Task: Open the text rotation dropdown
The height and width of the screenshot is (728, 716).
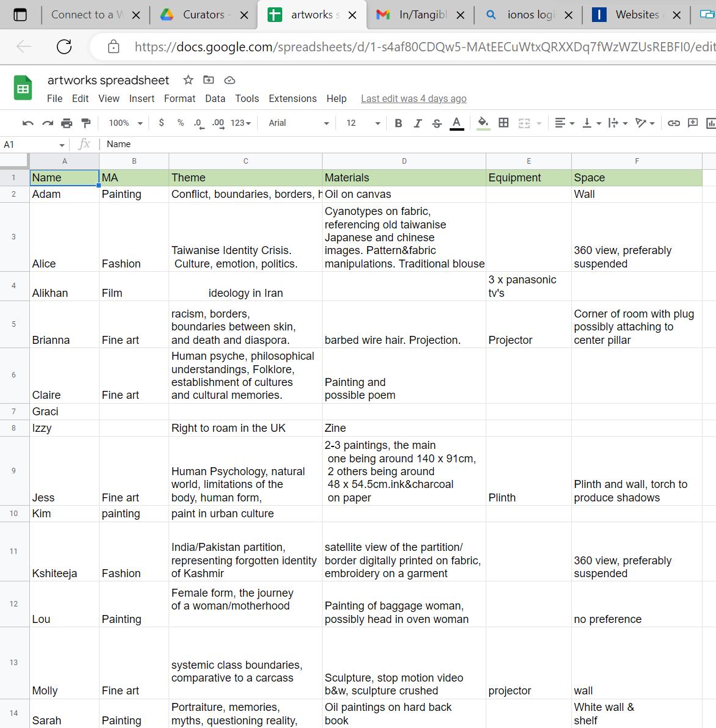Action: pos(645,123)
